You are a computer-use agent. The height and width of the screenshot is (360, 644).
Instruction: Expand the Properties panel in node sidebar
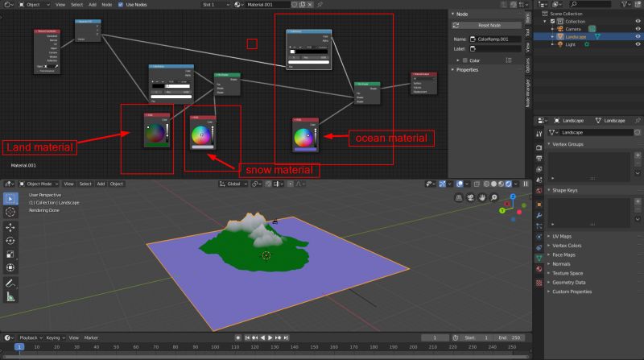(x=467, y=70)
